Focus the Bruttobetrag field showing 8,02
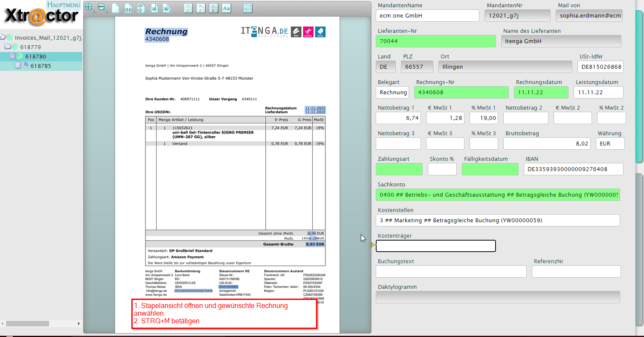The image size is (644, 337). (547, 143)
